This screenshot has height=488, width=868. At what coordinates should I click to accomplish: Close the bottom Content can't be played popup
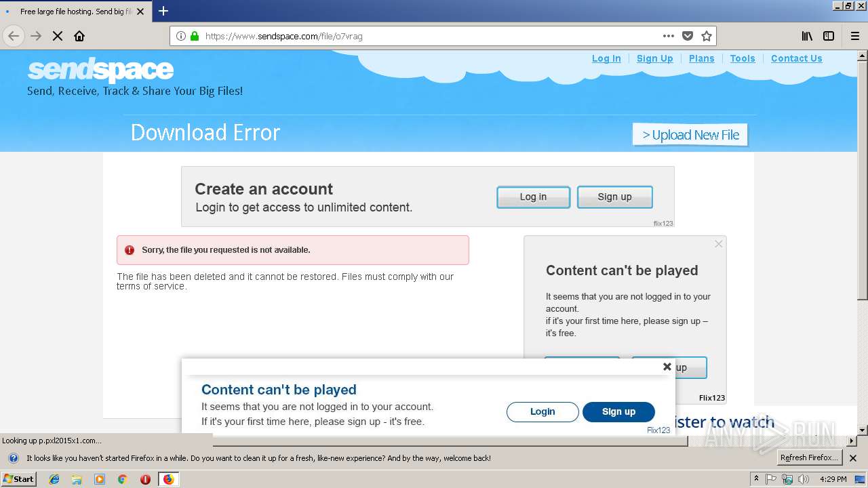click(x=667, y=367)
